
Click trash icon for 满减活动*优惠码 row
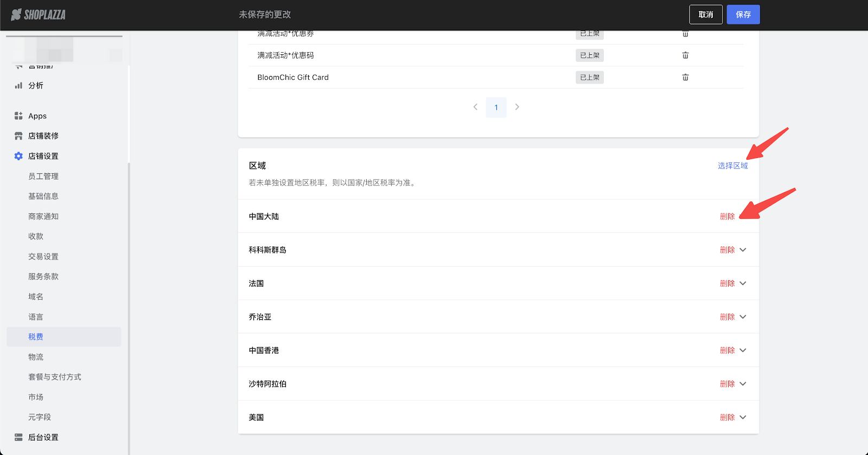point(685,55)
